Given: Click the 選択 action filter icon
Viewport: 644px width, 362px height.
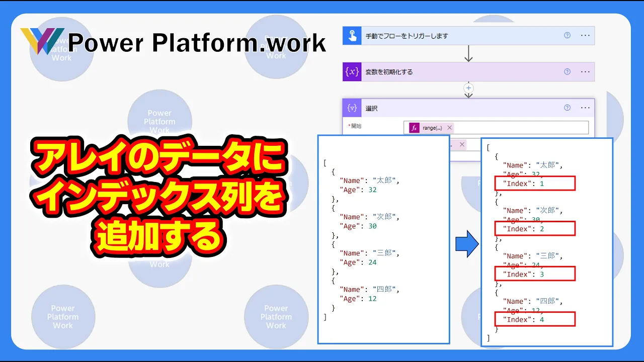Looking at the screenshot, I should 352,108.
